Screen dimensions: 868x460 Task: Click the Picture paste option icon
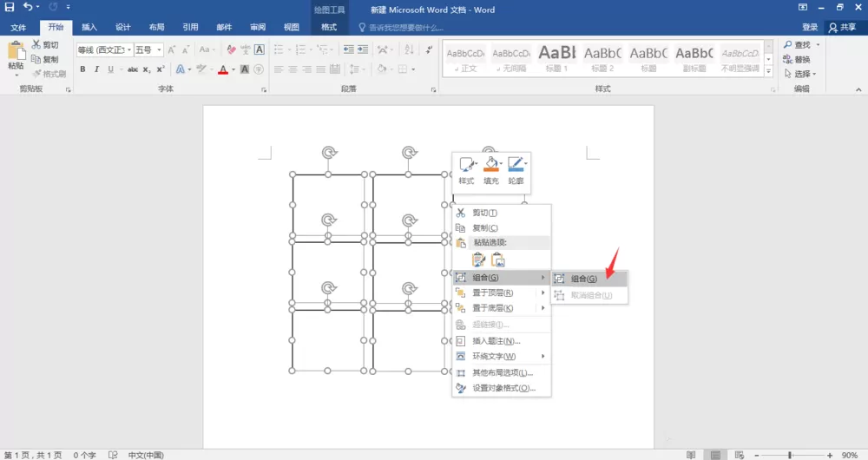497,260
